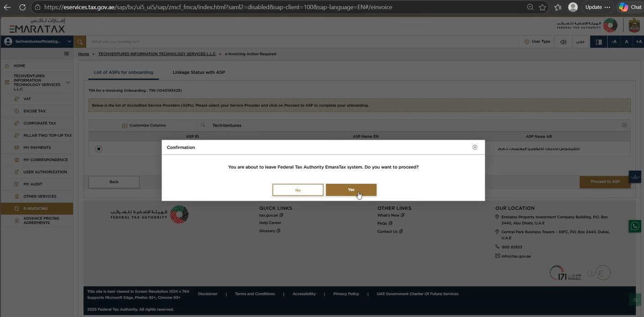Open the browser favorites list icon
This screenshot has width=644, height=317.
pyautogui.click(x=558, y=7)
